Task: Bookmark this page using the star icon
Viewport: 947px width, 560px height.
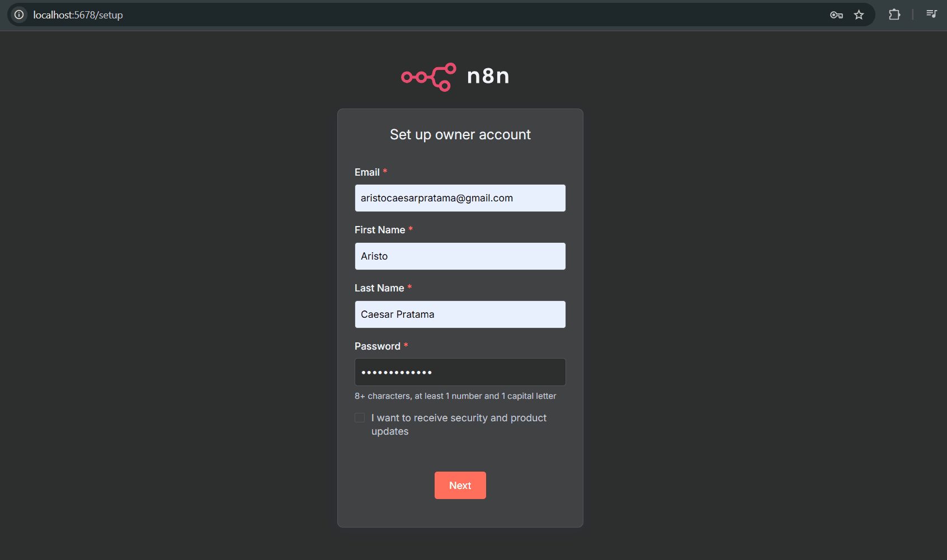Action: tap(859, 15)
